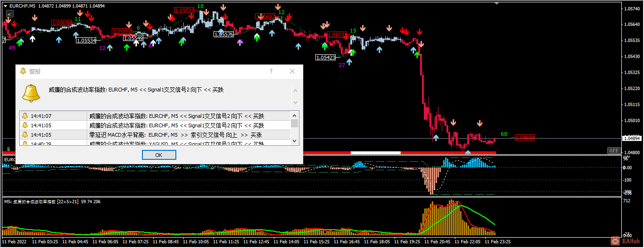Viewport: 644px width, 248px height.
Task: Click the white 1.05423 price label
Action: click(x=326, y=57)
